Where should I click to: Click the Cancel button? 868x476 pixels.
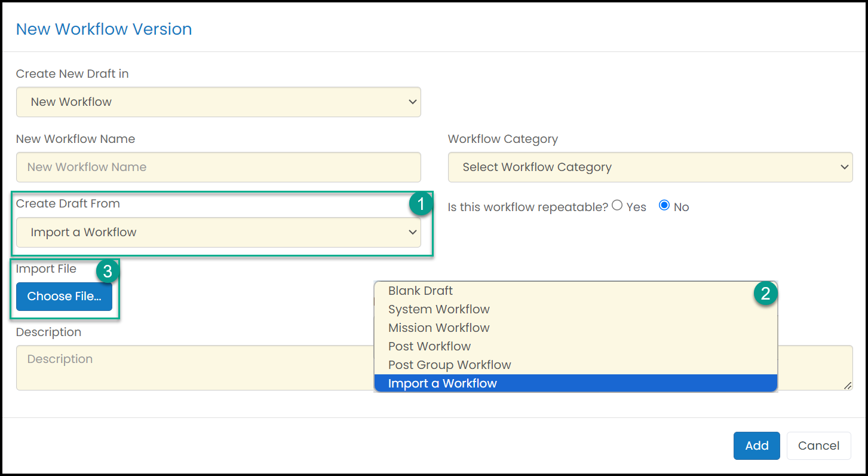[819, 446]
